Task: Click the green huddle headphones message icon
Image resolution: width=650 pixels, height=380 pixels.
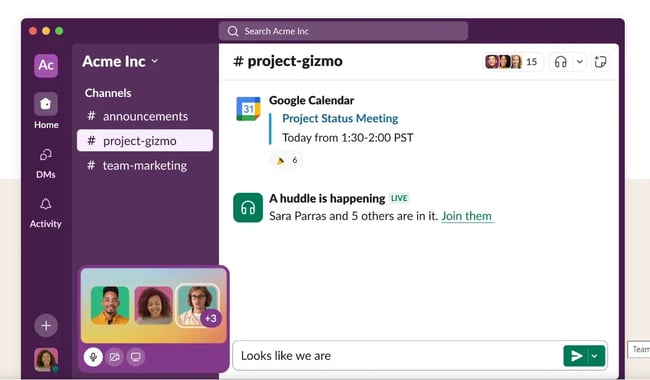Action: 248,208
